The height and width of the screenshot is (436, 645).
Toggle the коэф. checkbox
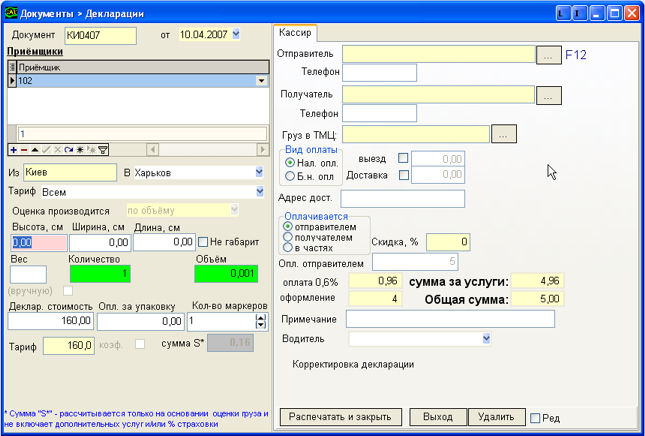[140, 344]
